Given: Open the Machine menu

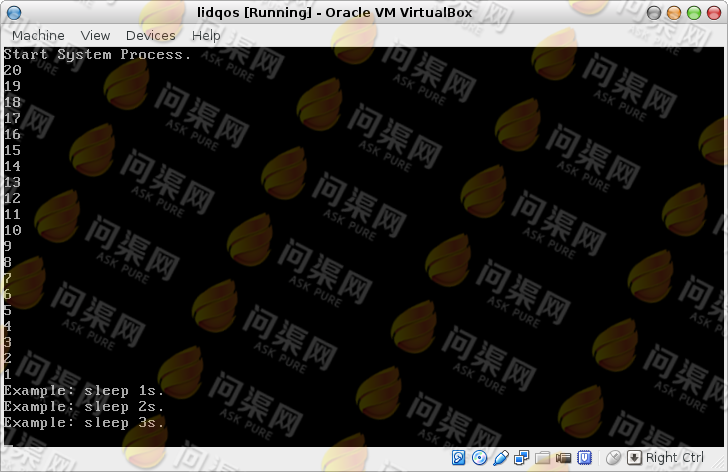Looking at the screenshot, I should (x=38, y=35).
